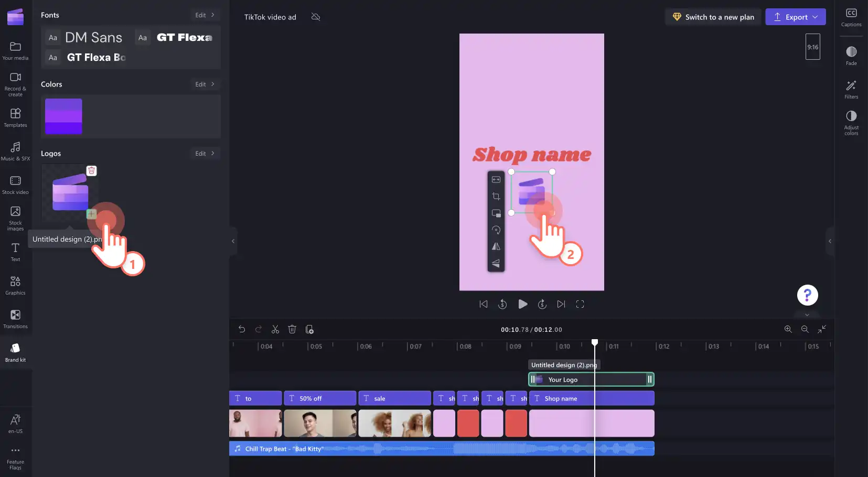
Task: Open the Music & SFX sidebar tab
Action: (x=15, y=151)
